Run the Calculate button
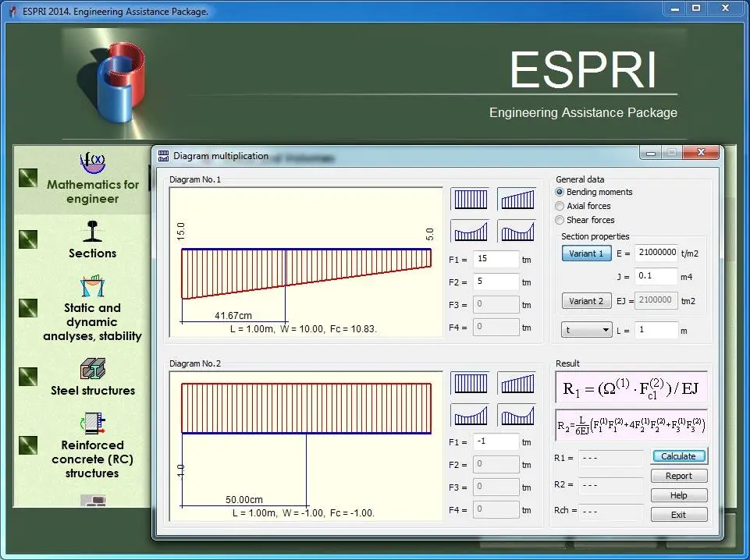Viewport: 750px width, 560px height. [x=679, y=456]
